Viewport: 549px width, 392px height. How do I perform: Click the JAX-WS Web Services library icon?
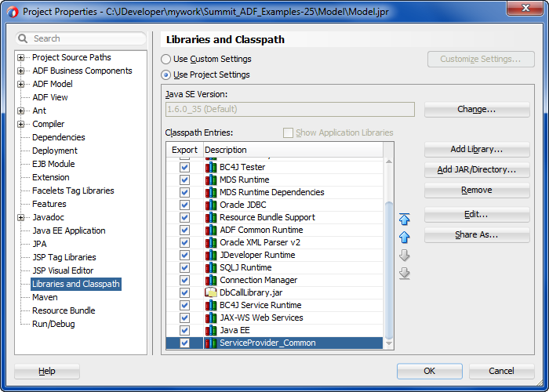(x=211, y=318)
